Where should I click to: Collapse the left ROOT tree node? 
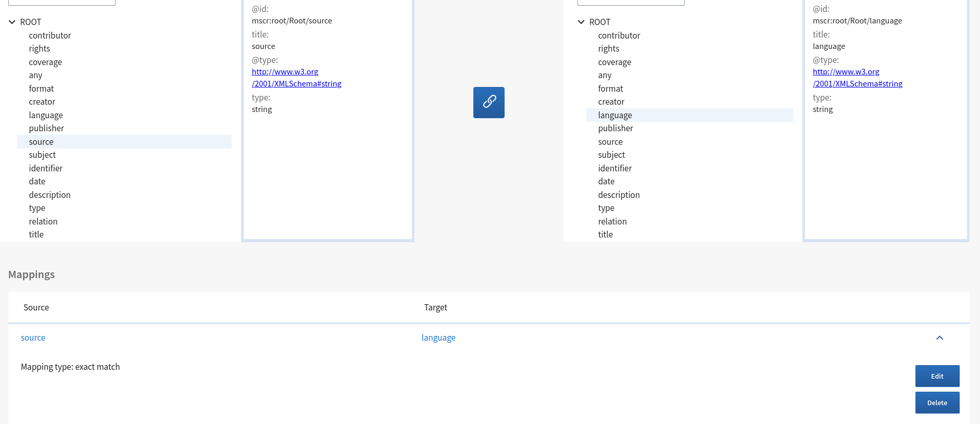pyautogui.click(x=12, y=22)
